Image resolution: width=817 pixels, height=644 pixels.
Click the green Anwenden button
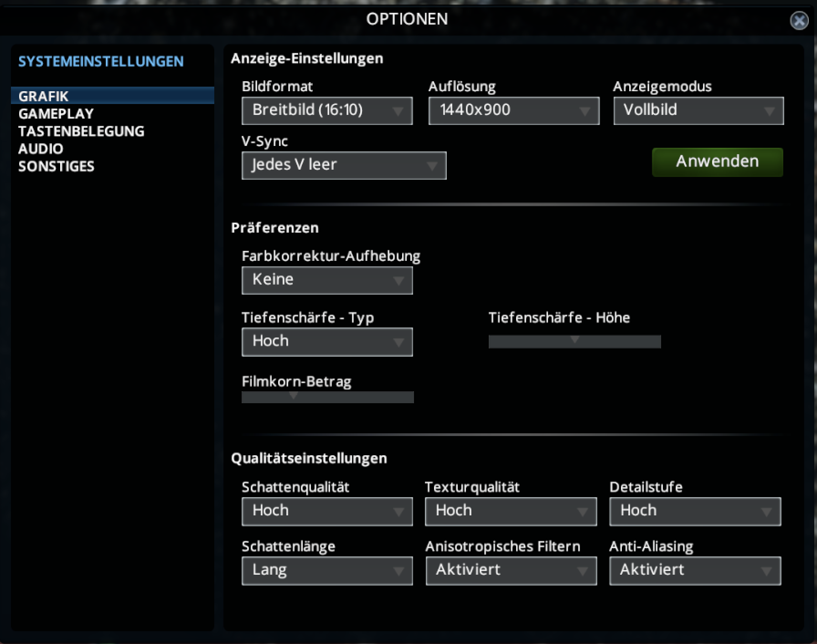tap(717, 162)
